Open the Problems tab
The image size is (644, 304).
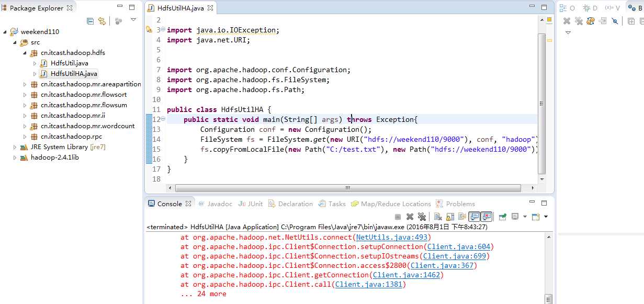click(x=456, y=204)
